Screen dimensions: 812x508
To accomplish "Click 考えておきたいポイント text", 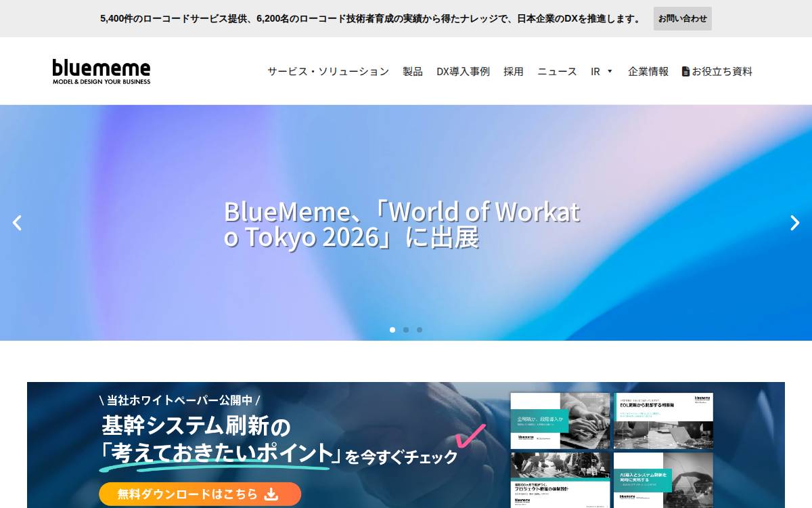I will pyautogui.click(x=223, y=453).
